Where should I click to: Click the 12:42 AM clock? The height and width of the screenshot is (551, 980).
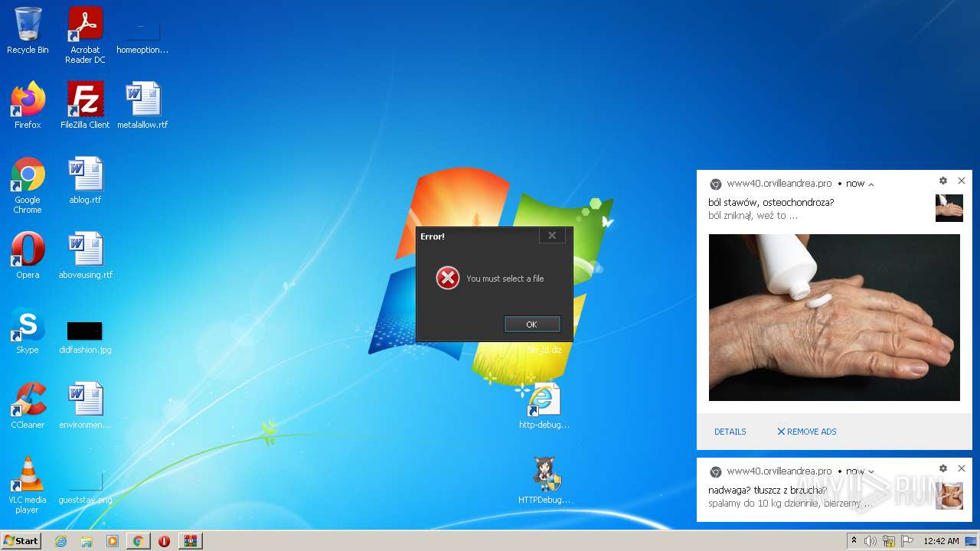(941, 541)
